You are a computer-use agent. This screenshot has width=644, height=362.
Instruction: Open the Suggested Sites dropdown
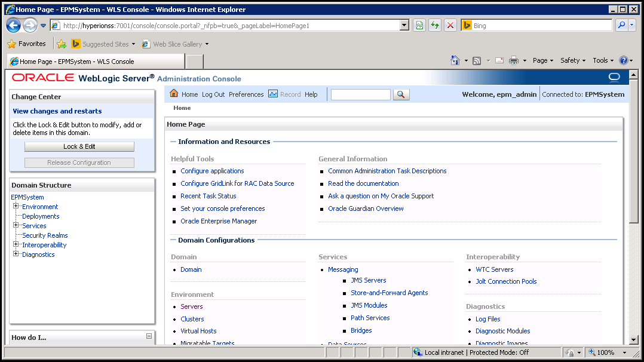pyautogui.click(x=133, y=44)
